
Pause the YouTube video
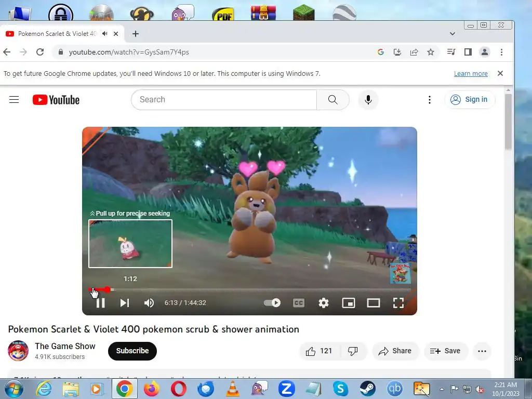click(100, 303)
